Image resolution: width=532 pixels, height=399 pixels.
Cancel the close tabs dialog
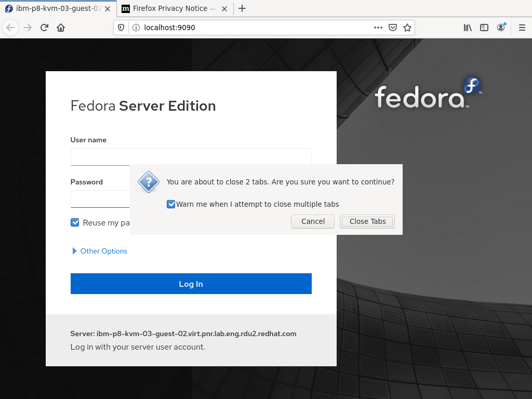click(x=313, y=221)
